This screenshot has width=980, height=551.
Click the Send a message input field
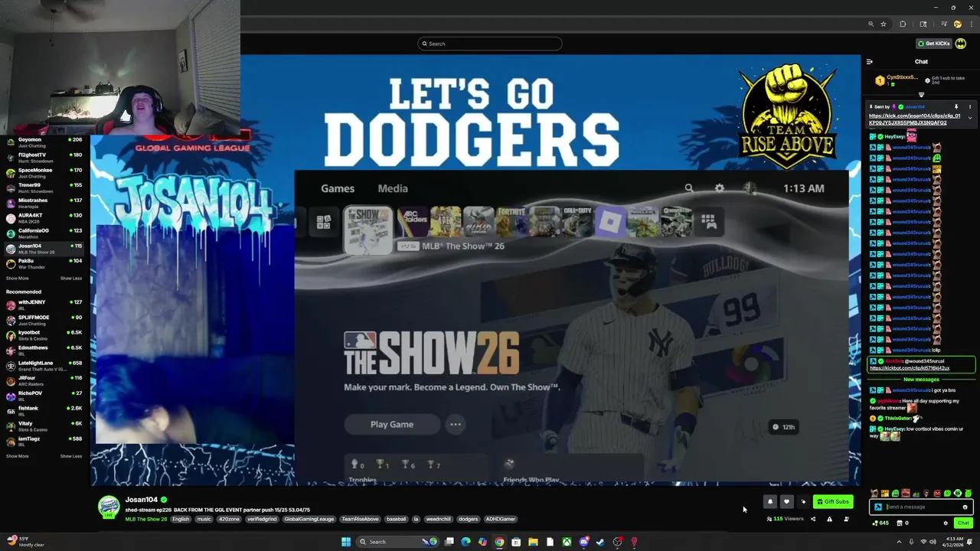point(923,507)
